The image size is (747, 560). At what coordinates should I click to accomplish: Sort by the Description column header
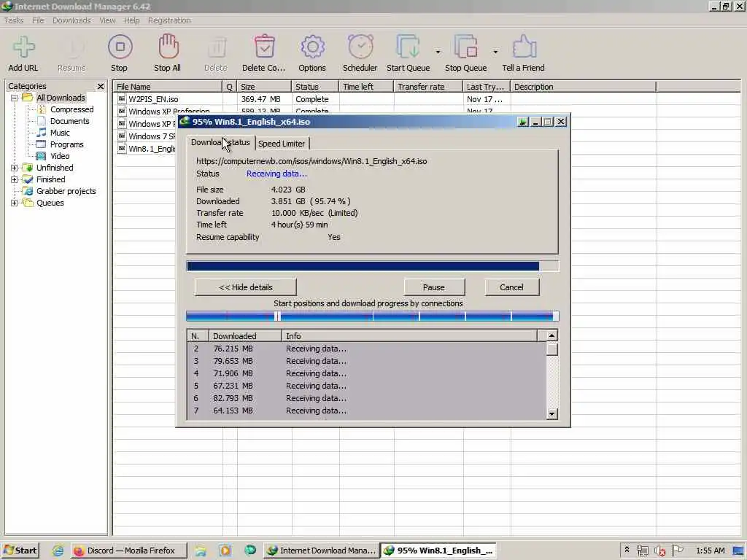(x=583, y=87)
